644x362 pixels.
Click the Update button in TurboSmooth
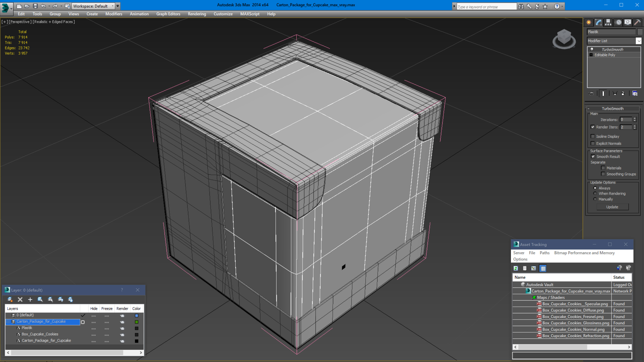coord(612,207)
